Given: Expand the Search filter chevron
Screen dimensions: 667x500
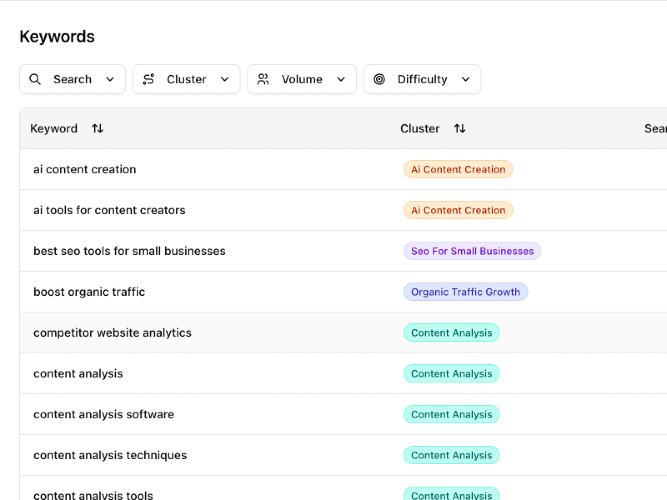Looking at the screenshot, I should point(110,79).
